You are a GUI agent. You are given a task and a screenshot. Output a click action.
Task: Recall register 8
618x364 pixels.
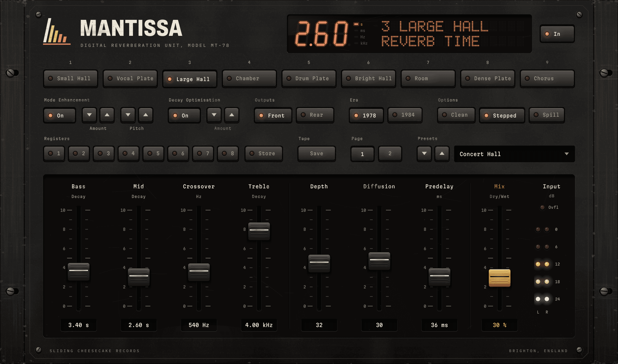point(228,154)
